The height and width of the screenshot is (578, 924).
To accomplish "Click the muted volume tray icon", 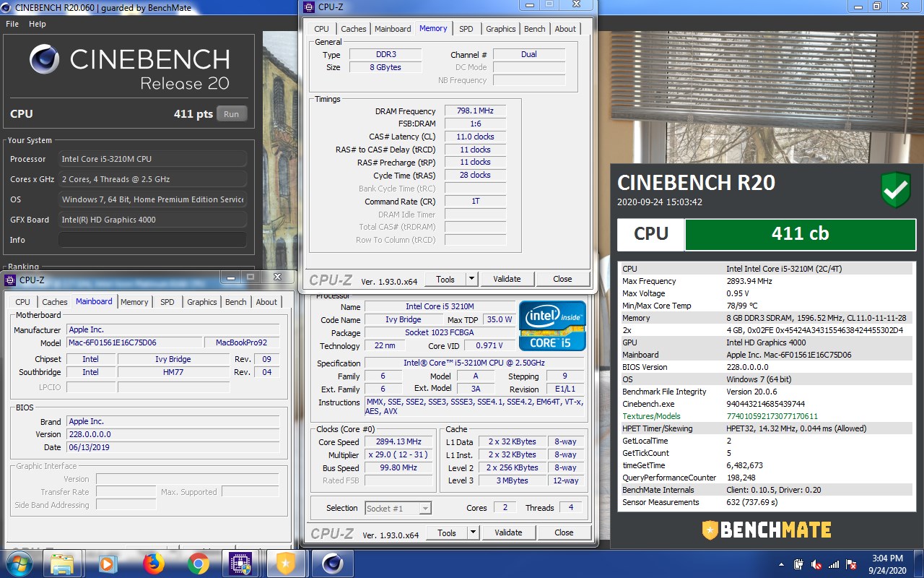I will (816, 564).
